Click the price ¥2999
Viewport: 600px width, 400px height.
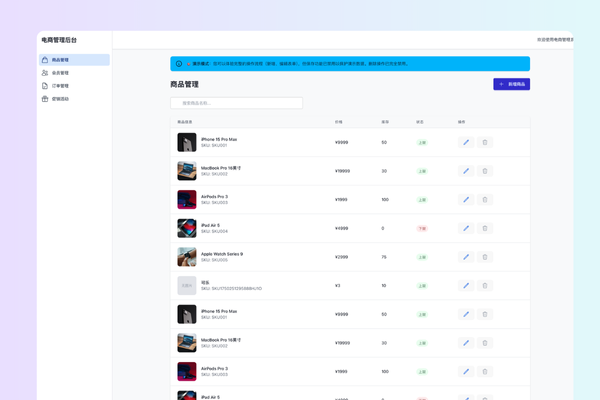click(341, 257)
